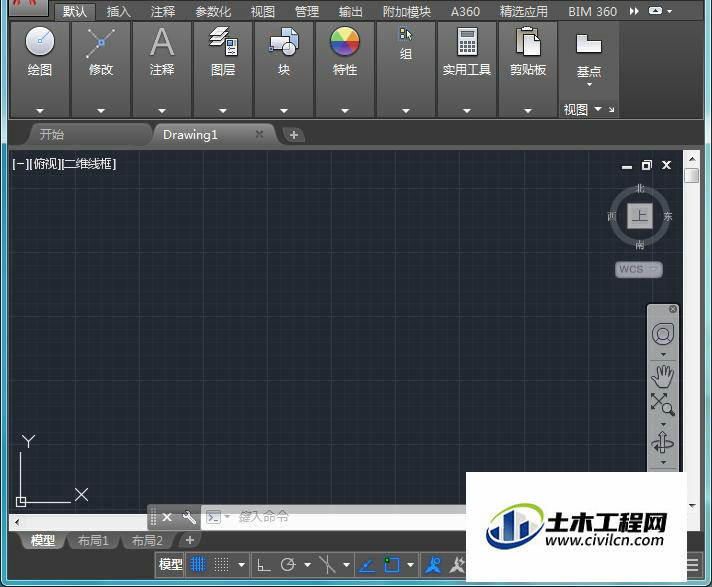Screen dimensions: 712x587
Task: Click the 上 (Top) face of ViewCube
Action: [640, 216]
